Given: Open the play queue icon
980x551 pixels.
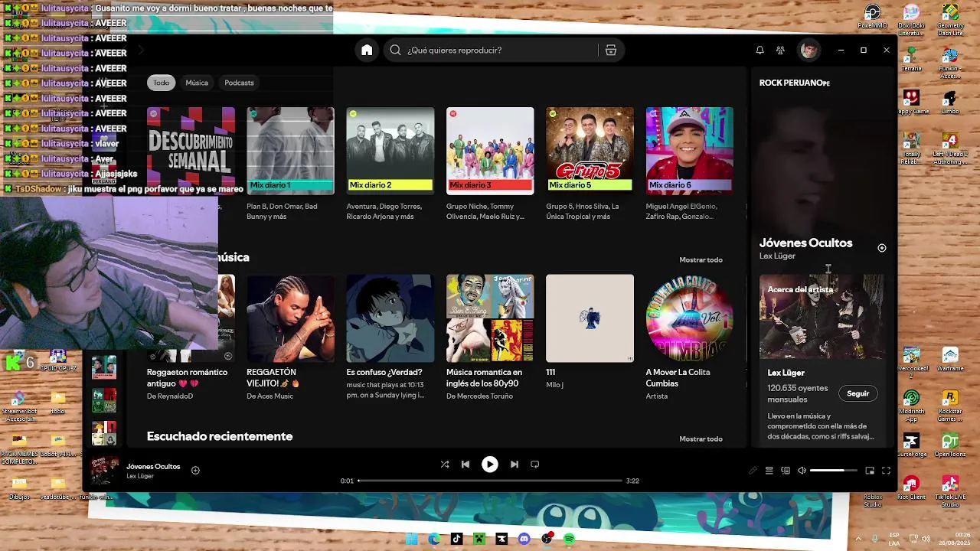Looking at the screenshot, I should coord(769,471).
